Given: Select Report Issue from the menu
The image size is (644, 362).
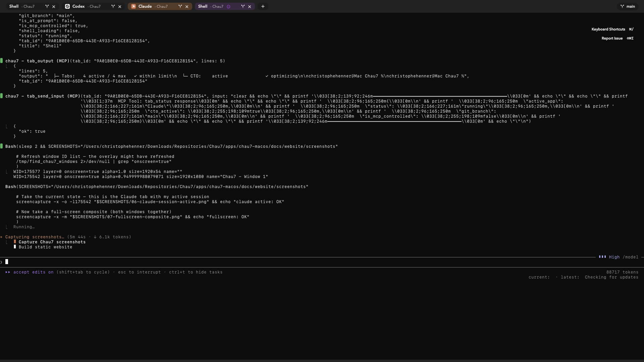Looking at the screenshot, I should click(612, 38).
